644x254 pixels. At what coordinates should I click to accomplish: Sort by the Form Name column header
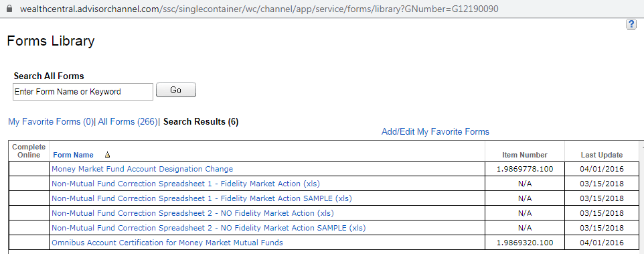pos(73,155)
